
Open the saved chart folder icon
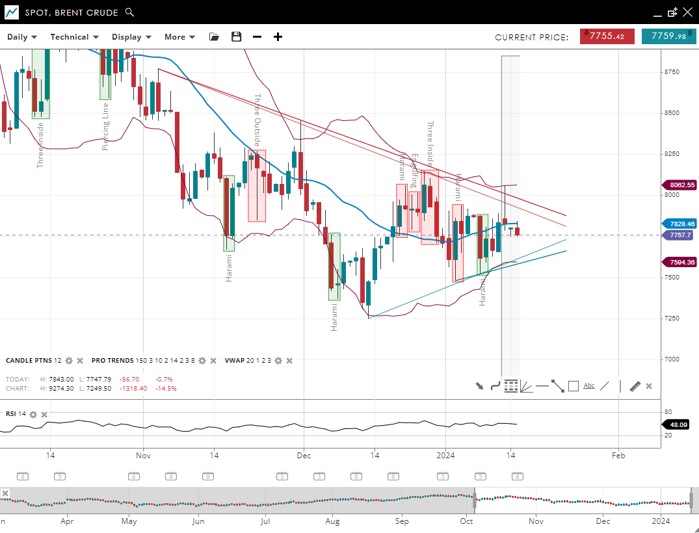pos(214,37)
